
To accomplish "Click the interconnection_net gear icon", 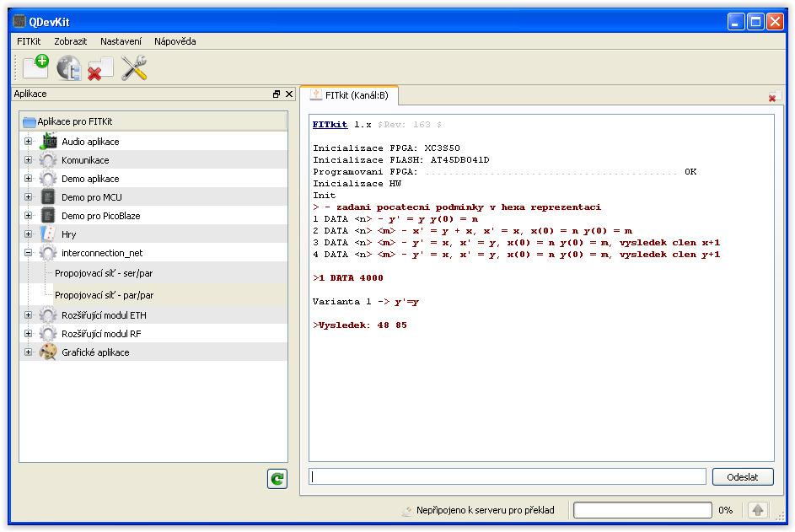I will pyautogui.click(x=48, y=253).
